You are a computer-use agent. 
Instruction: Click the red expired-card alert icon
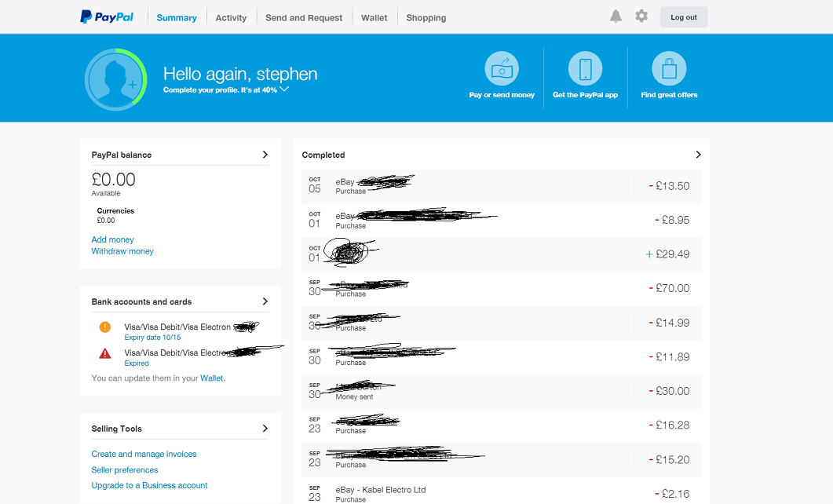point(105,353)
